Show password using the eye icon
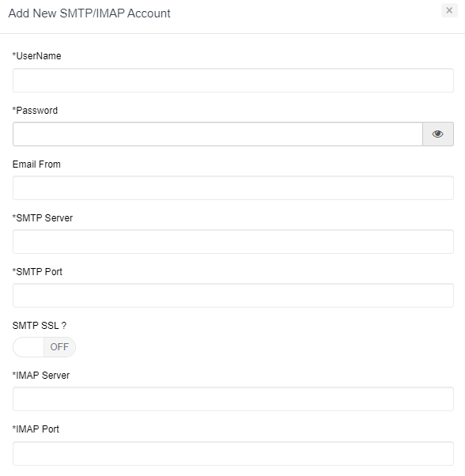Image resolution: width=465 pixels, height=476 pixels. pos(438,134)
